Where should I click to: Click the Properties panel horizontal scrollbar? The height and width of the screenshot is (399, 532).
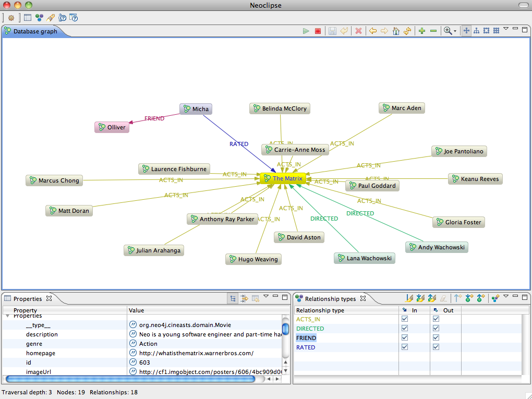(x=130, y=379)
